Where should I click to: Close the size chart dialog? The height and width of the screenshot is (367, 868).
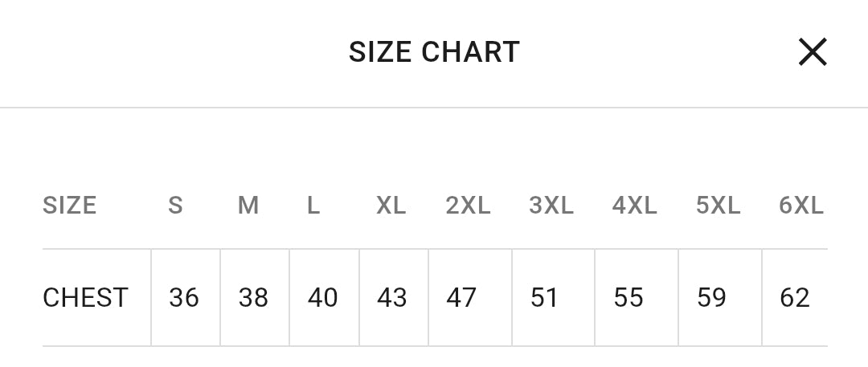click(x=813, y=53)
